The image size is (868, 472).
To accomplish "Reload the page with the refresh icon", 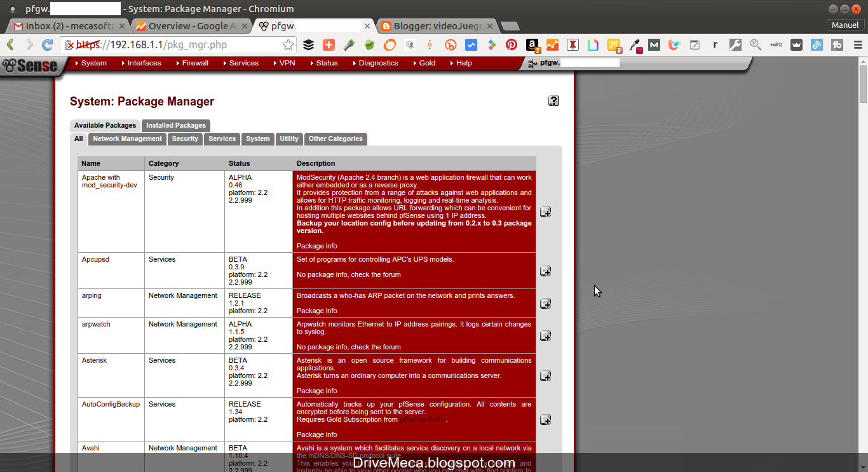I will pyautogui.click(x=47, y=45).
